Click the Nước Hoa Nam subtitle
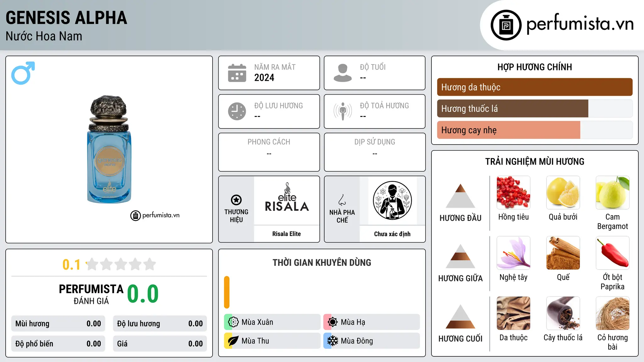Screen dimensions: 644x362 click(x=44, y=36)
